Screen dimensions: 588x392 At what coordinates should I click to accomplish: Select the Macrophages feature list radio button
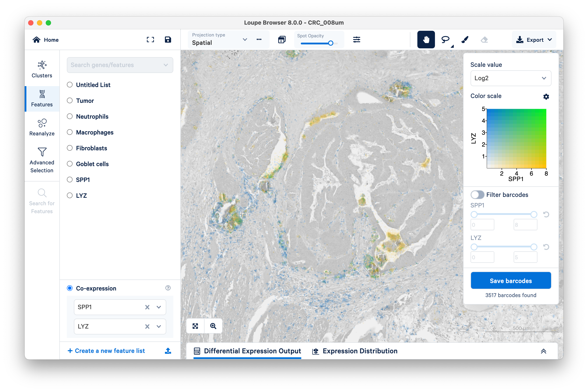[70, 132]
